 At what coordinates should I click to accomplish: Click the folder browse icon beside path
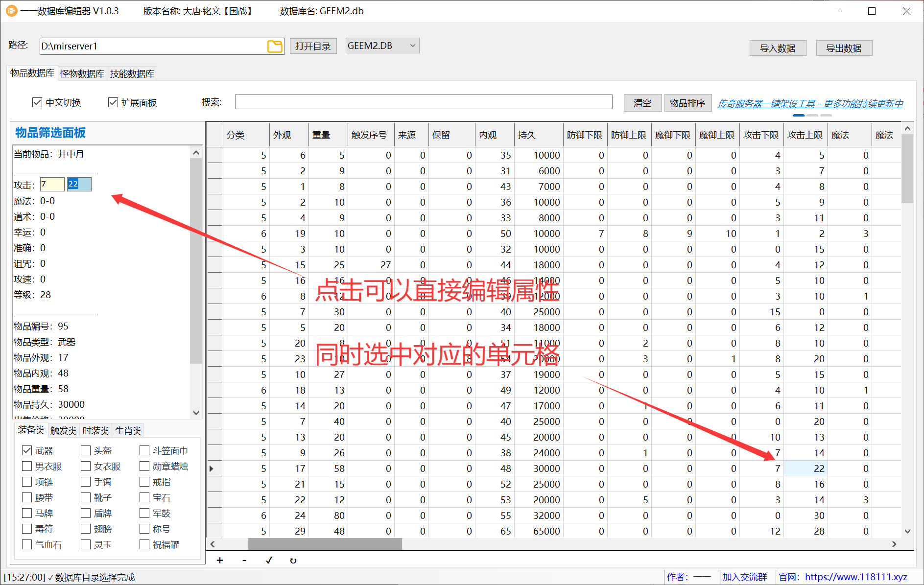pyautogui.click(x=275, y=47)
